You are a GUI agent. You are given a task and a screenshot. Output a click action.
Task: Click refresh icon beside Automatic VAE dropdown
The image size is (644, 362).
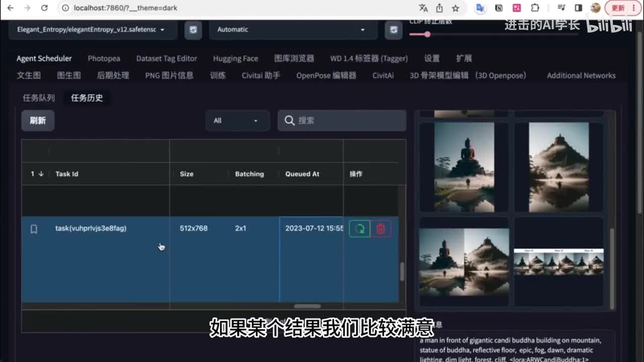[393, 30]
